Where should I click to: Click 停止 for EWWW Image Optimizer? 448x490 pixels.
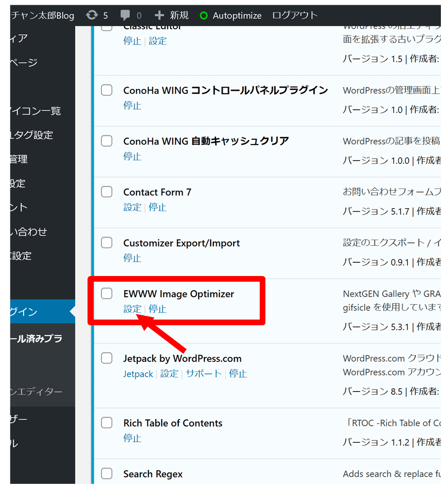[158, 309]
